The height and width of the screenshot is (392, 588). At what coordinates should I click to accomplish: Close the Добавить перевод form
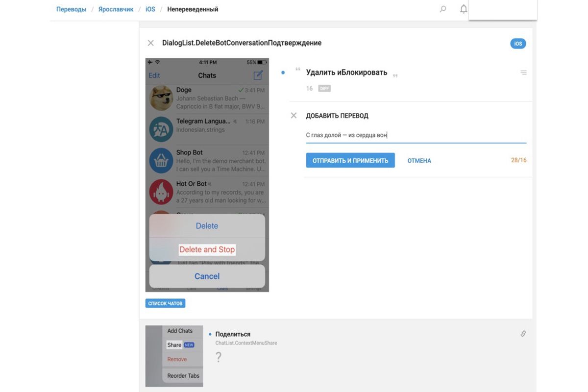294,116
